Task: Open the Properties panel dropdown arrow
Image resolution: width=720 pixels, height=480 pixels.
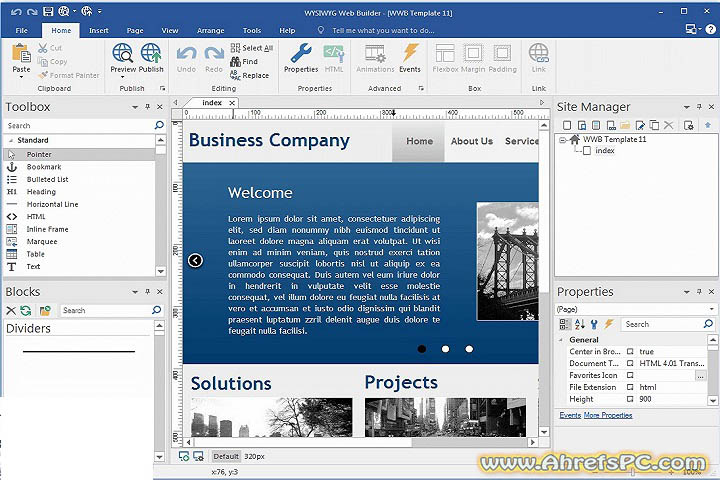Action: pyautogui.click(x=686, y=292)
